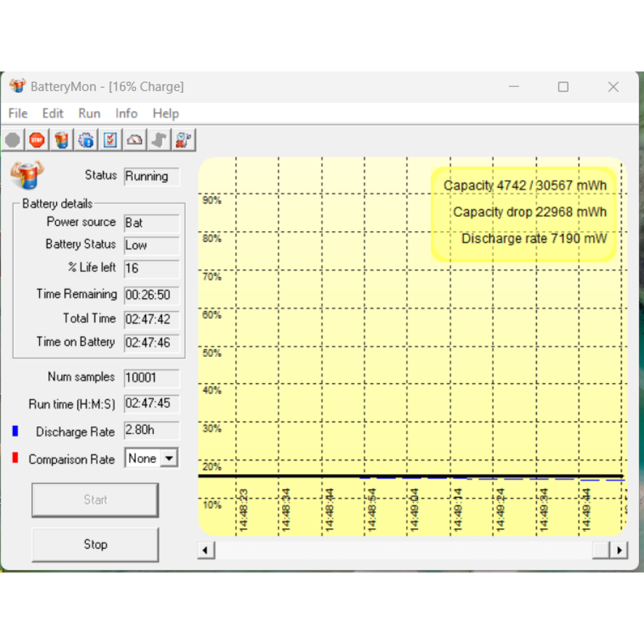The image size is (644, 644).
Task: Click the BatteryMon title bar app icon
Action: pos(17,86)
